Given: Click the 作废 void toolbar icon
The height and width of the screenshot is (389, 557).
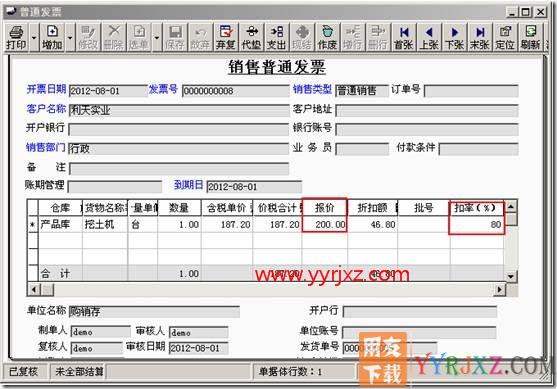Looking at the screenshot, I should point(327,38).
